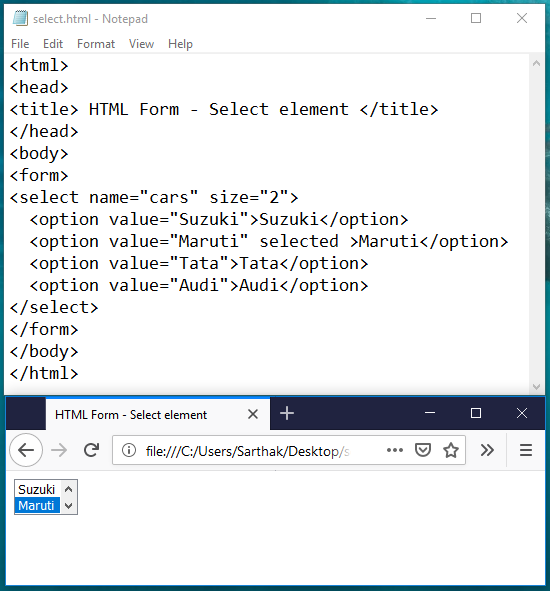550x591 pixels.
Task: Open page actions three-dots menu
Action: click(x=395, y=450)
